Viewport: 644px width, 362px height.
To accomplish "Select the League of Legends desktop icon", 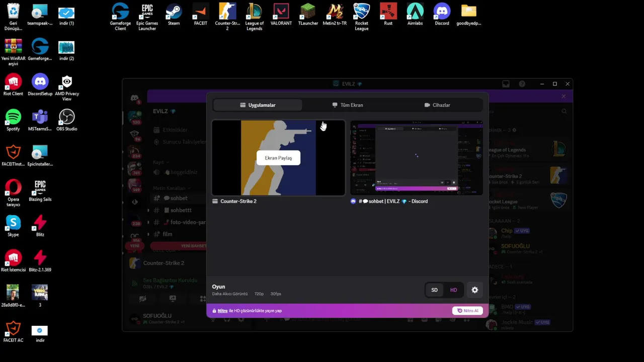I will coord(254,17).
